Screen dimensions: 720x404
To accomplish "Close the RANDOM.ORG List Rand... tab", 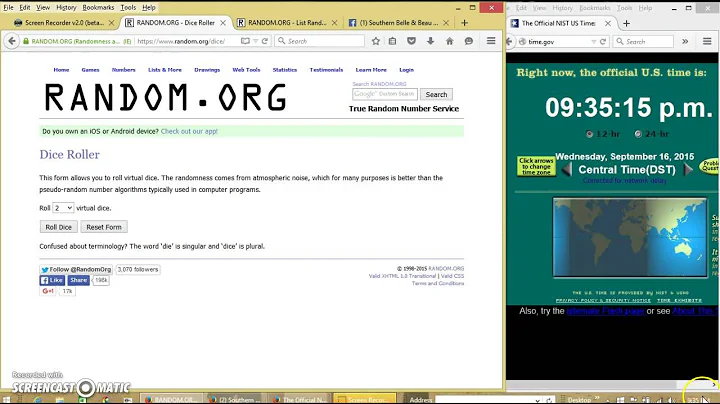I will (x=334, y=22).
